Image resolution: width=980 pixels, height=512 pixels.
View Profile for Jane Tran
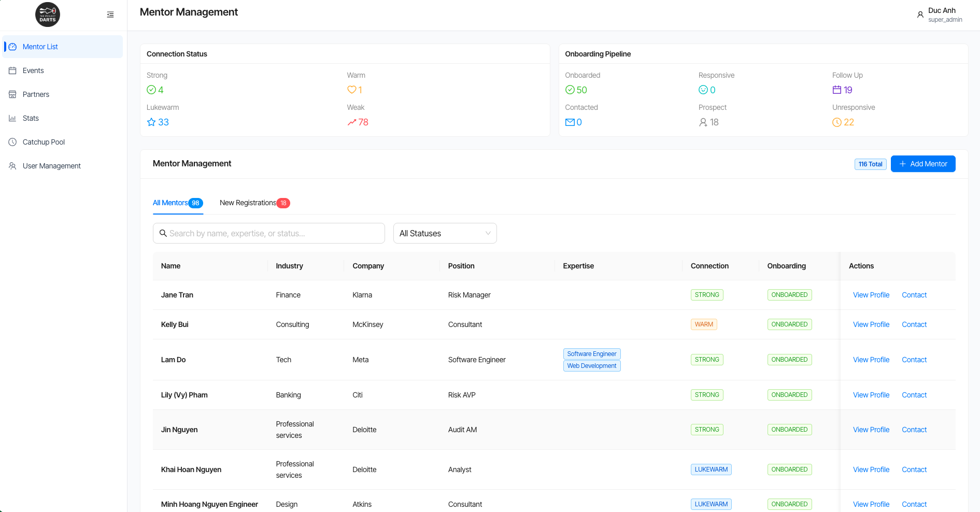871,295
